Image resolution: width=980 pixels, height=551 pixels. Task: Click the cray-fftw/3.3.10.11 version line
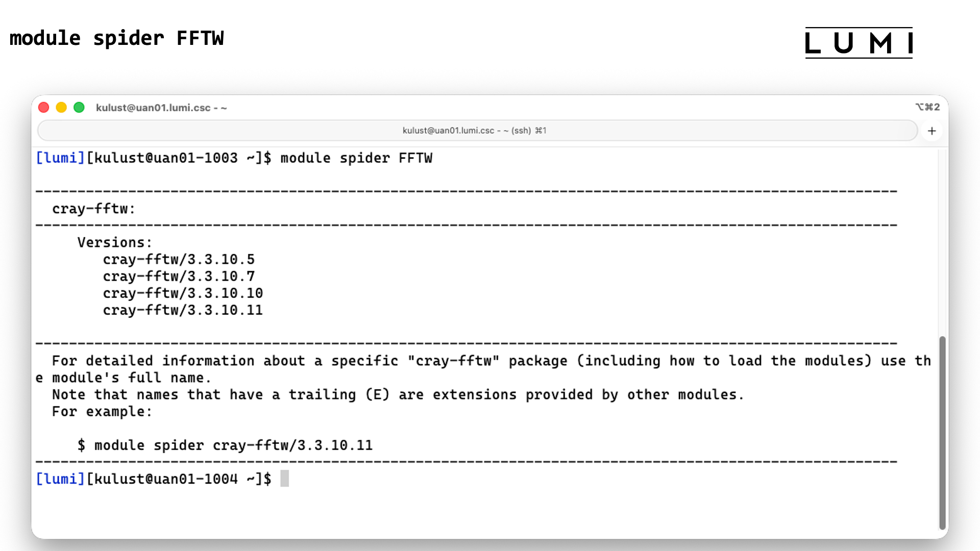click(x=183, y=310)
